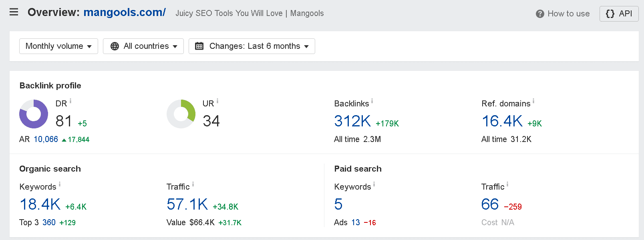This screenshot has width=644, height=240.
Task: Click Backlinks All time 2.3M
Action: (357, 139)
